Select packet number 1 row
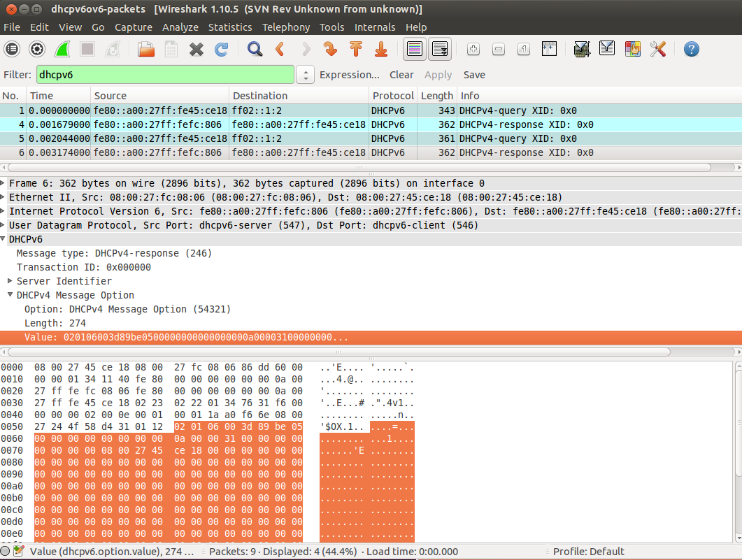The image size is (742, 560). tap(371, 110)
